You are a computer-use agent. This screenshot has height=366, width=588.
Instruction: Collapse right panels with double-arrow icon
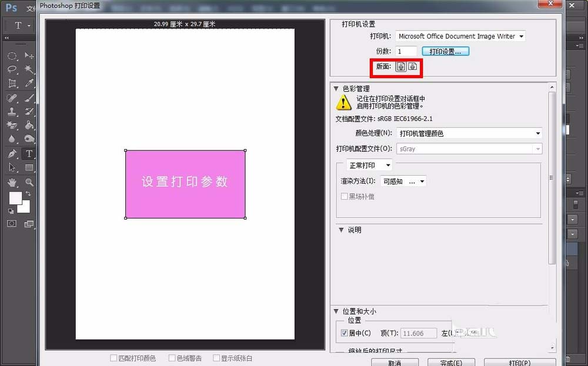click(x=581, y=38)
